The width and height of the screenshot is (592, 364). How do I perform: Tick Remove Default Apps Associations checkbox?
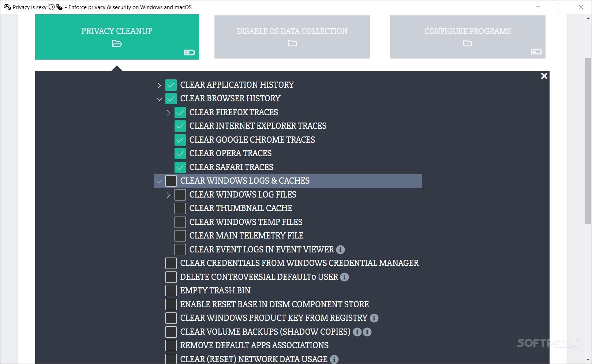tap(171, 345)
